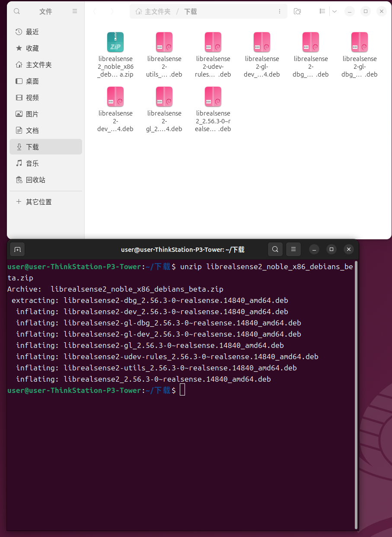
Task: Toggle list view in Files toolbar
Action: tap(322, 11)
